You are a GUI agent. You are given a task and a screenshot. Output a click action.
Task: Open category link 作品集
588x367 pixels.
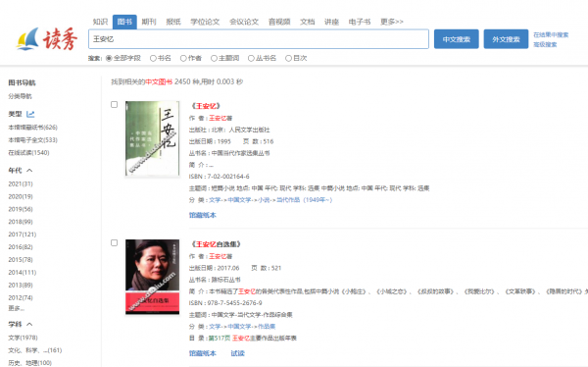tap(267, 326)
